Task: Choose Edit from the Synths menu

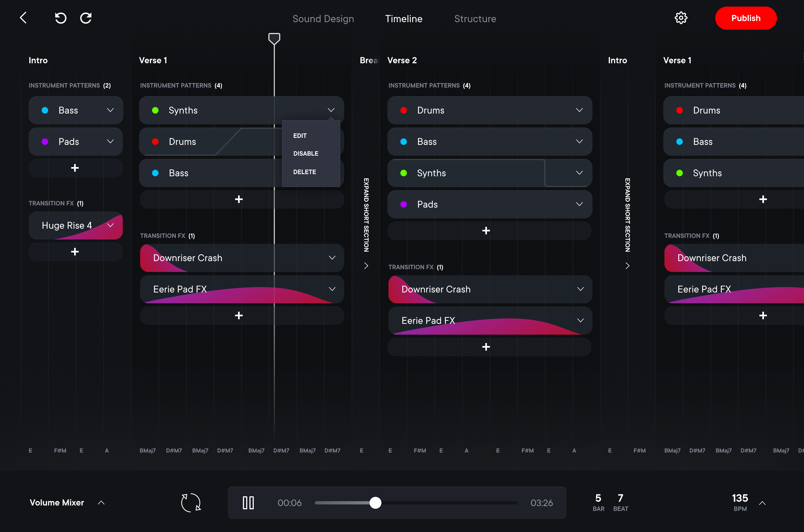Action: [300, 136]
